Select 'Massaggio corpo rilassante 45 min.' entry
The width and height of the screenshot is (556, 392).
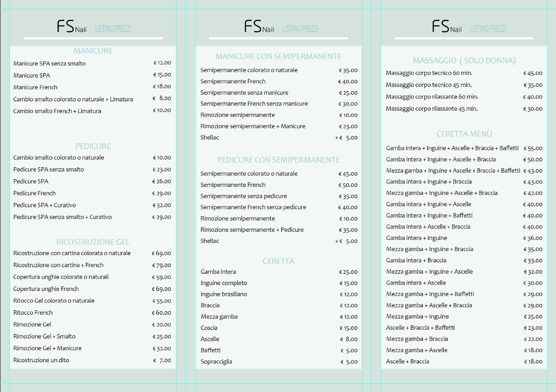pos(431,109)
